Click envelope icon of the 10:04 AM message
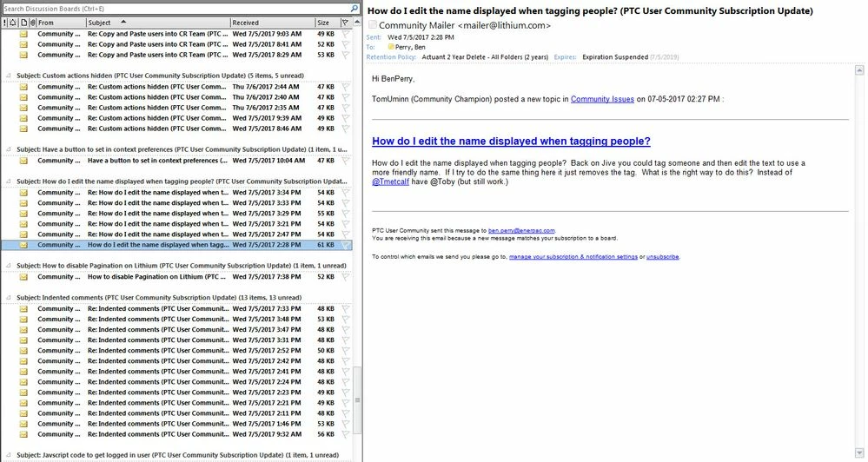This screenshot has height=462, width=868. 23,161
